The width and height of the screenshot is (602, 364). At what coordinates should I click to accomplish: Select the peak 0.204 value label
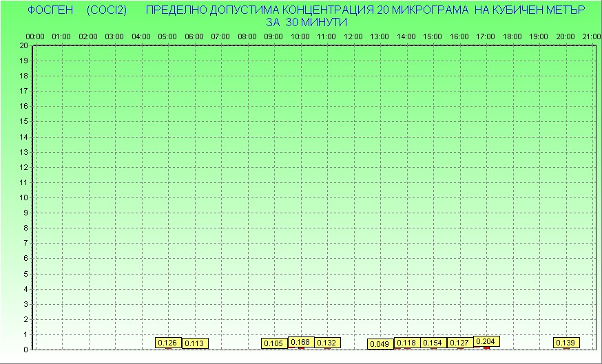[x=486, y=341]
